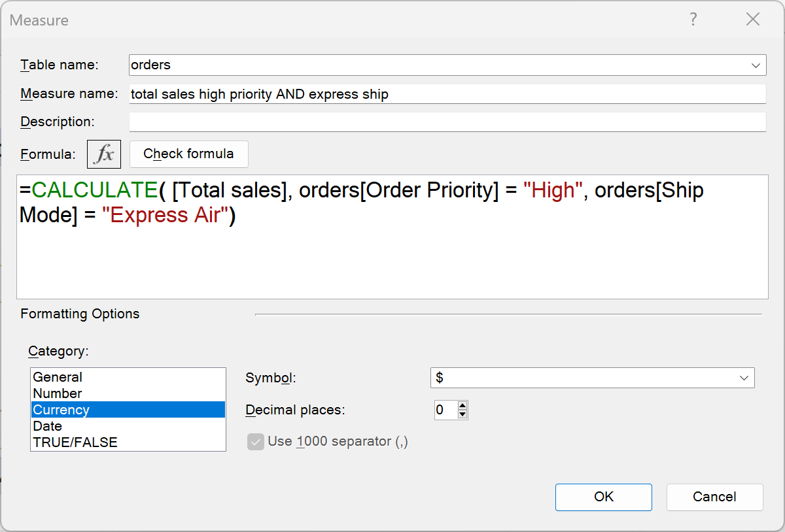Click inside the formula editor box
Viewport: 785px width, 532px height.
(x=392, y=255)
